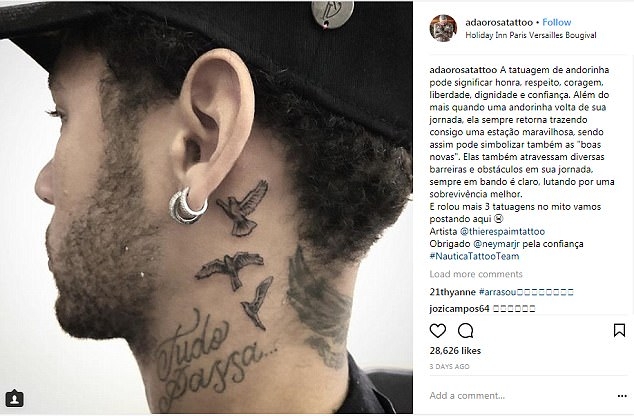The width and height of the screenshot is (634, 416).
Task: Open the 3 DAYS AGO timestamp
Action: pyautogui.click(x=449, y=367)
